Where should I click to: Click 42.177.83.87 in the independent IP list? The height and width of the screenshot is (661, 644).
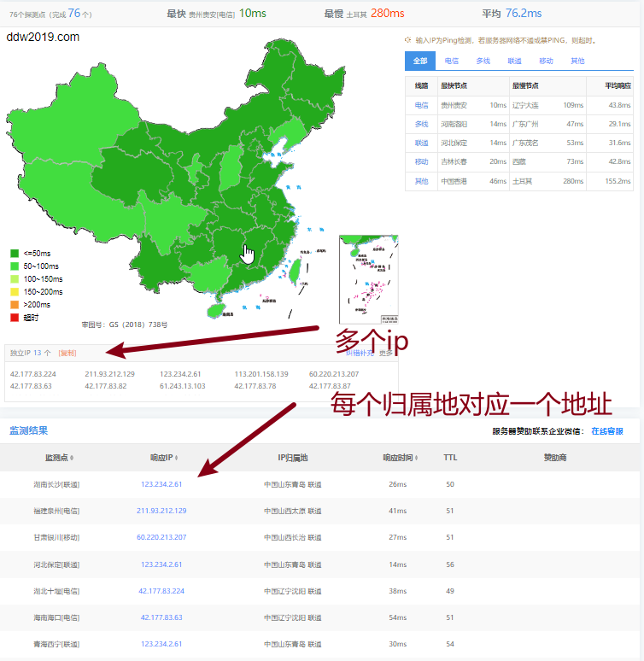pos(330,386)
